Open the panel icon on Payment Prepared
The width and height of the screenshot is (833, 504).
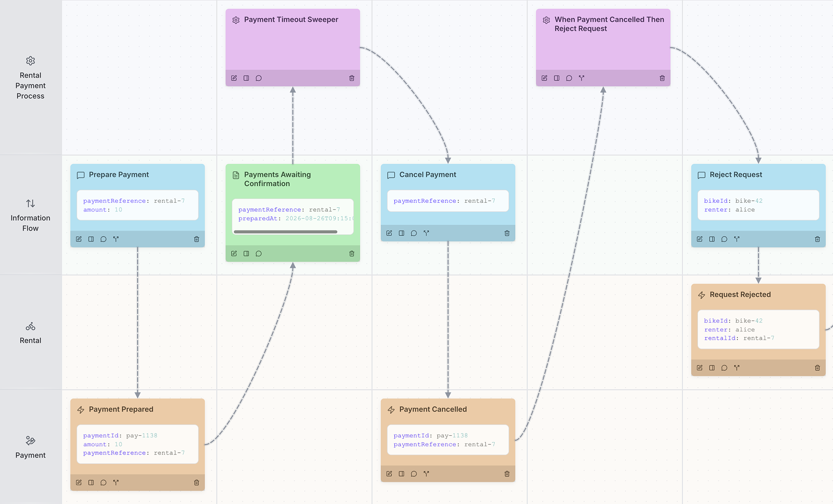(91, 483)
